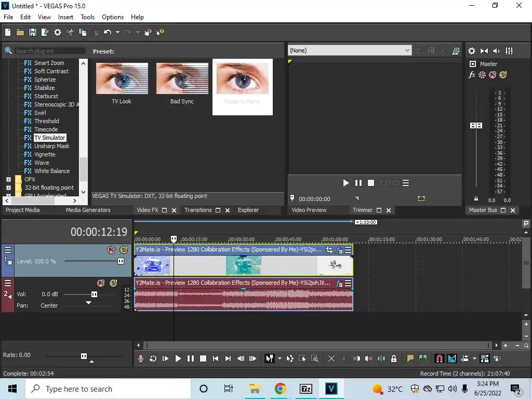The width and height of the screenshot is (532, 399).
Task: Open the Tools menu
Action: tap(87, 17)
